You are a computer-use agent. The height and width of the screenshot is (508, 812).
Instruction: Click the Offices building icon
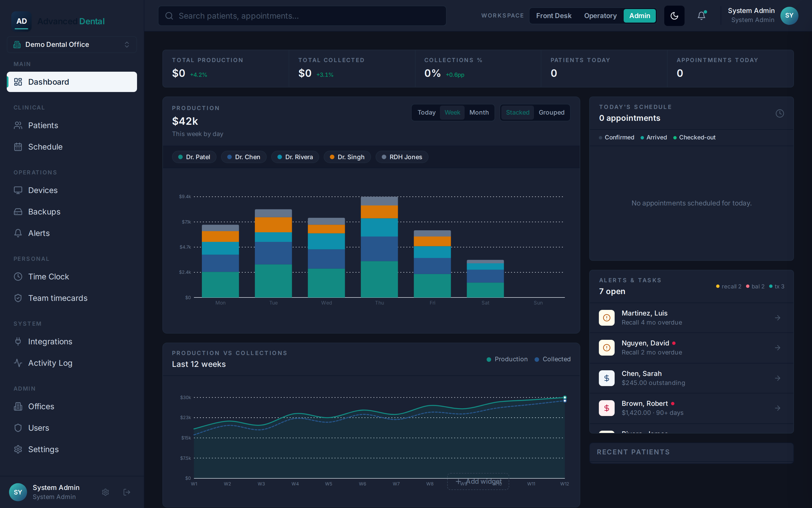coord(18,406)
